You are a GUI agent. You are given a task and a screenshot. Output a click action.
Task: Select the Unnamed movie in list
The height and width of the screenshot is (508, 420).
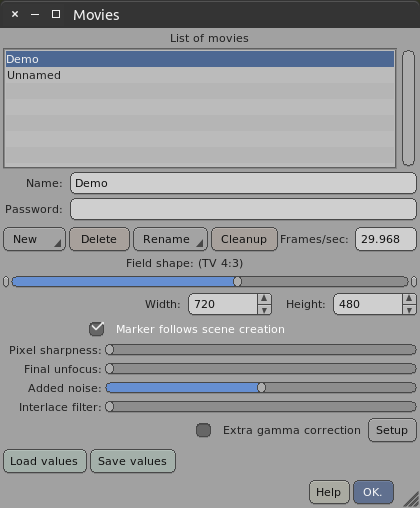[x=200, y=75]
